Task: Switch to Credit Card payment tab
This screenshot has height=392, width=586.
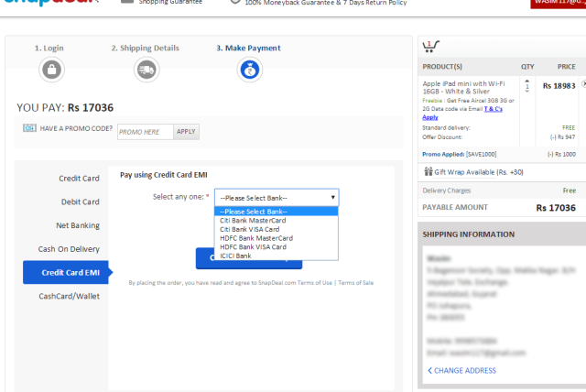Action: tap(79, 179)
